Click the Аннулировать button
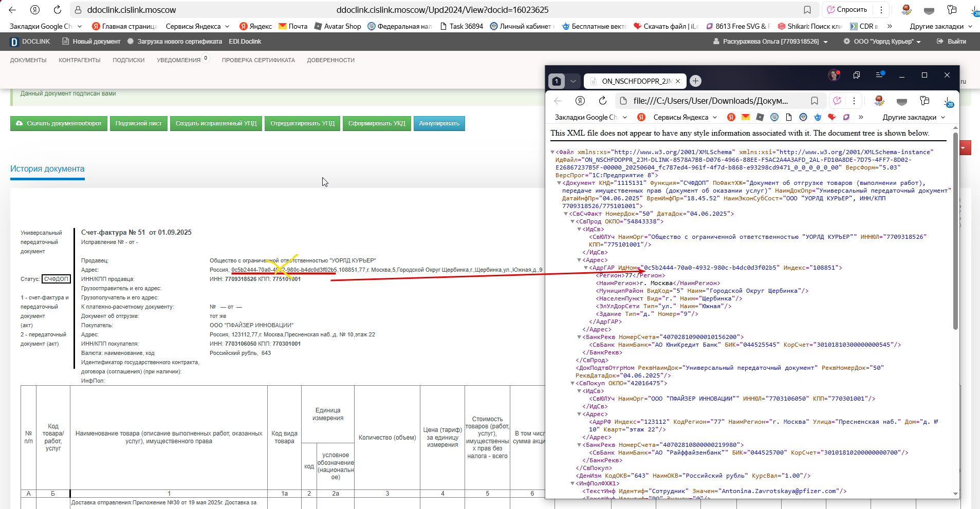The width and height of the screenshot is (980, 509). 439,123
